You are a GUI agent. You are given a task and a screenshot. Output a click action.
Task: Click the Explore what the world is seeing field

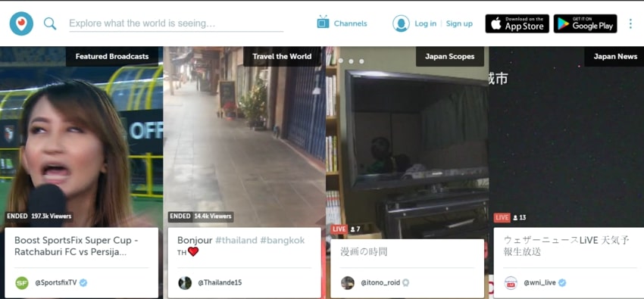click(177, 23)
